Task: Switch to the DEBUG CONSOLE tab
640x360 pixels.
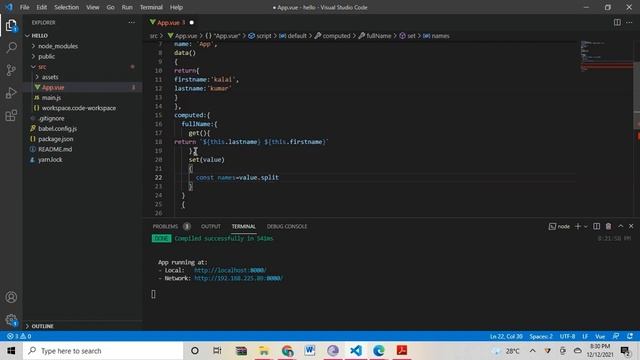Action: click(x=287, y=226)
